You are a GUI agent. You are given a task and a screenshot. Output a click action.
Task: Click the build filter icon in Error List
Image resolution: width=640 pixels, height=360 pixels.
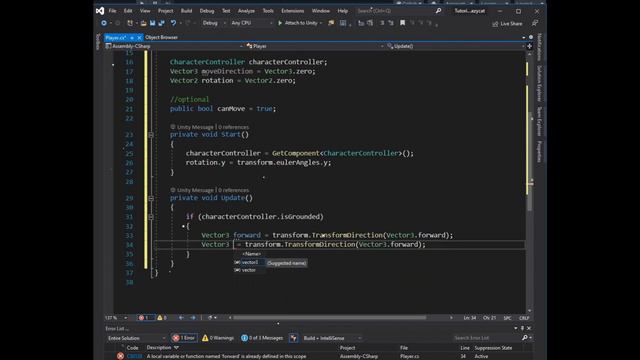pos(293,338)
